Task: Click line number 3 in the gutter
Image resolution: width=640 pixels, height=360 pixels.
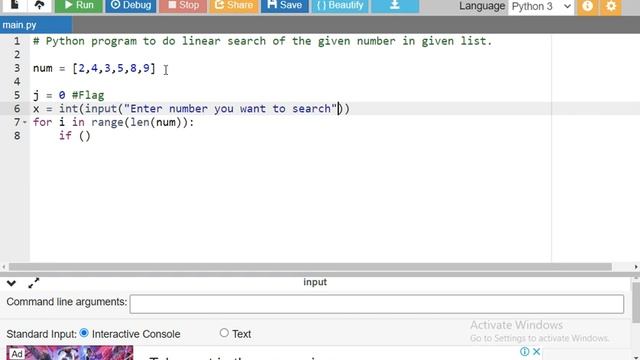Action: click(17, 68)
